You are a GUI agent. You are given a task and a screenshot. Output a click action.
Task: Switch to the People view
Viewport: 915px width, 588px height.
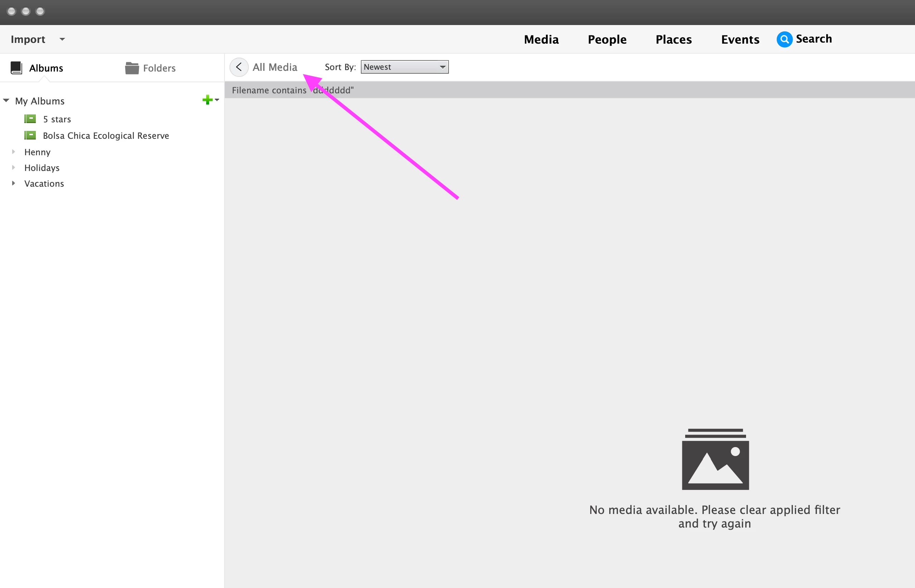pyautogui.click(x=607, y=39)
